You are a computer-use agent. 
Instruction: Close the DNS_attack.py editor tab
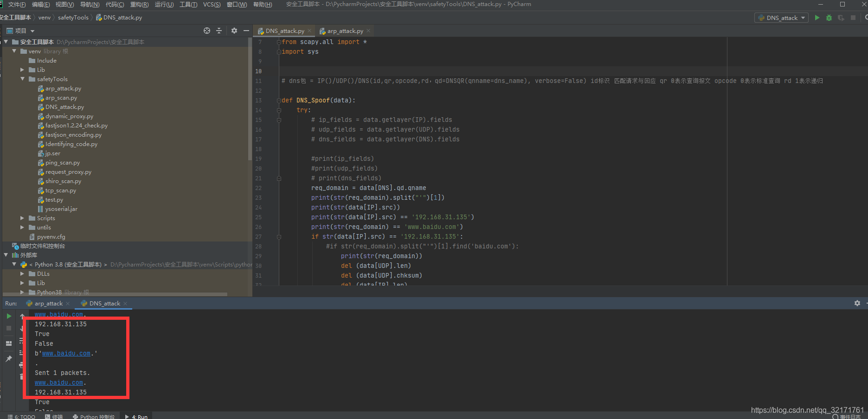point(309,31)
